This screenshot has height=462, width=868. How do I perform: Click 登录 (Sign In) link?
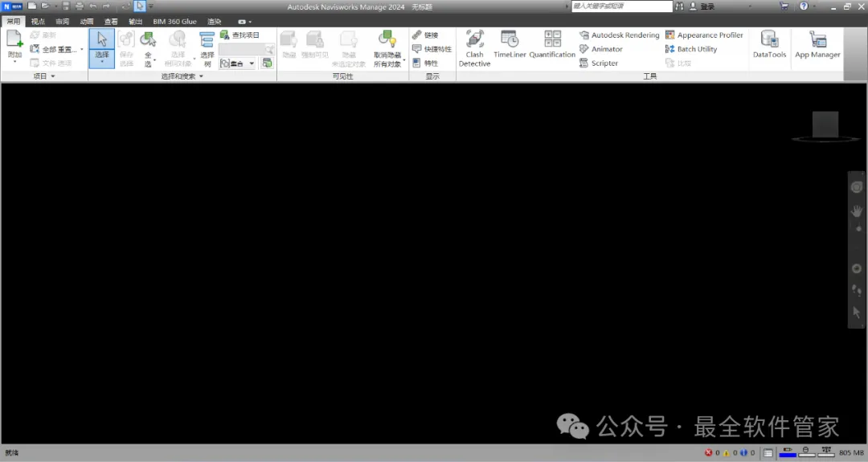tap(707, 6)
